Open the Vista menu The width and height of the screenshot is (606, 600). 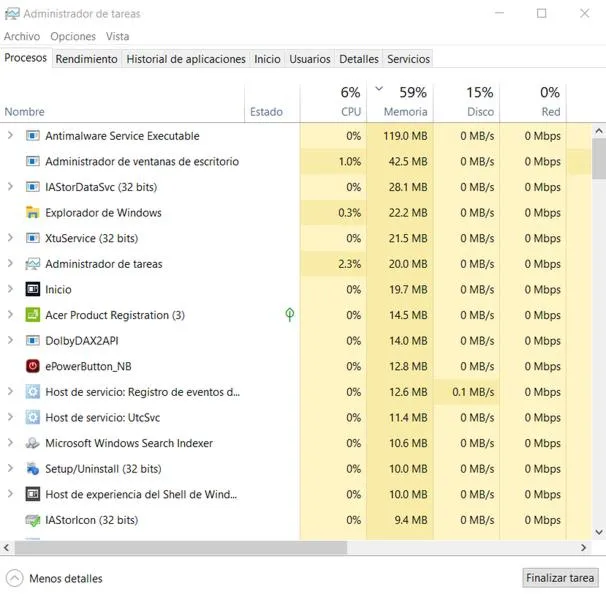click(x=117, y=36)
